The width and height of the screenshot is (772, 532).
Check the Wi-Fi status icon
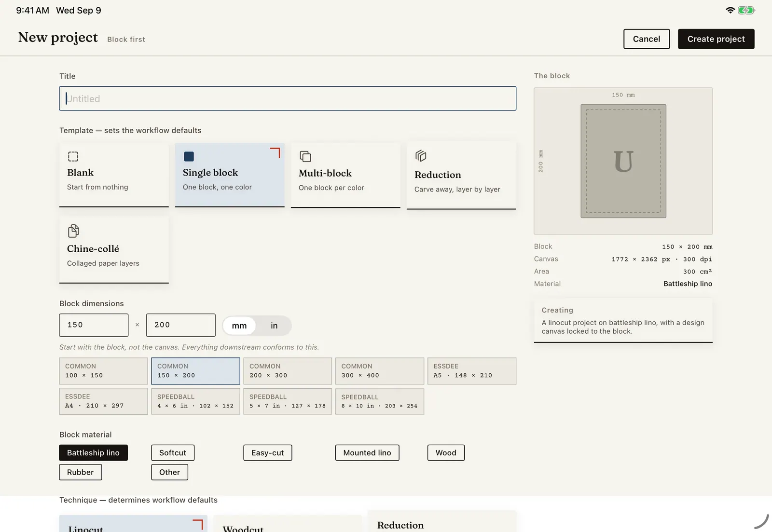(x=730, y=10)
